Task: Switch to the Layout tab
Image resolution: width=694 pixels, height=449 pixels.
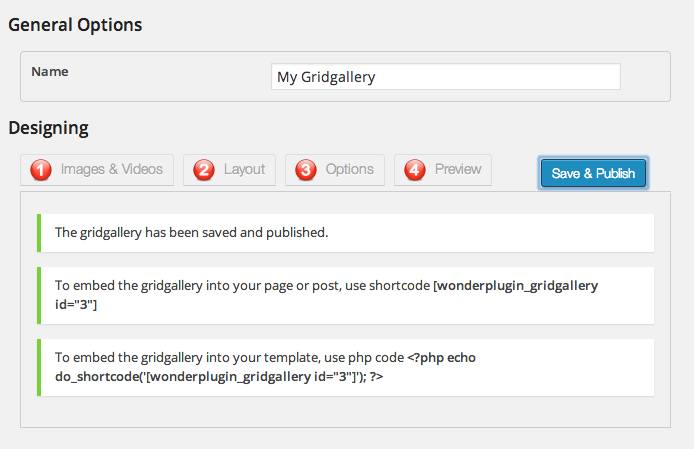Action: pos(243,170)
